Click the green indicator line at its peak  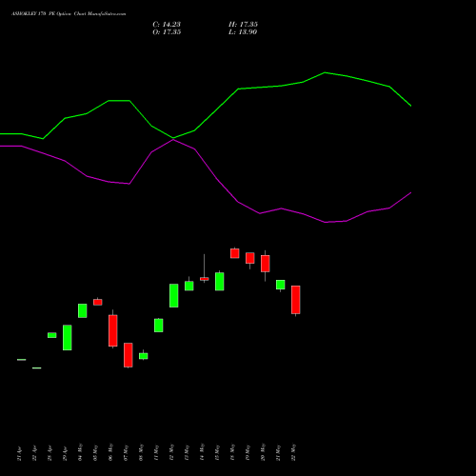325,72
